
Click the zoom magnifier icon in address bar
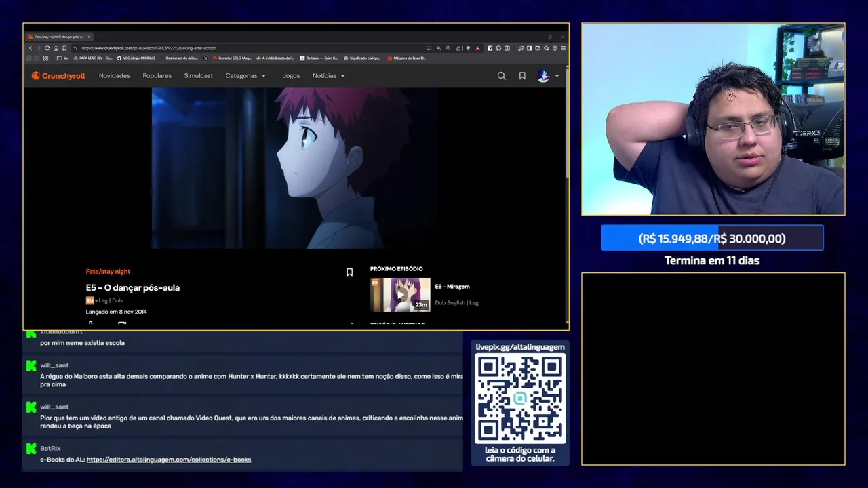448,48
